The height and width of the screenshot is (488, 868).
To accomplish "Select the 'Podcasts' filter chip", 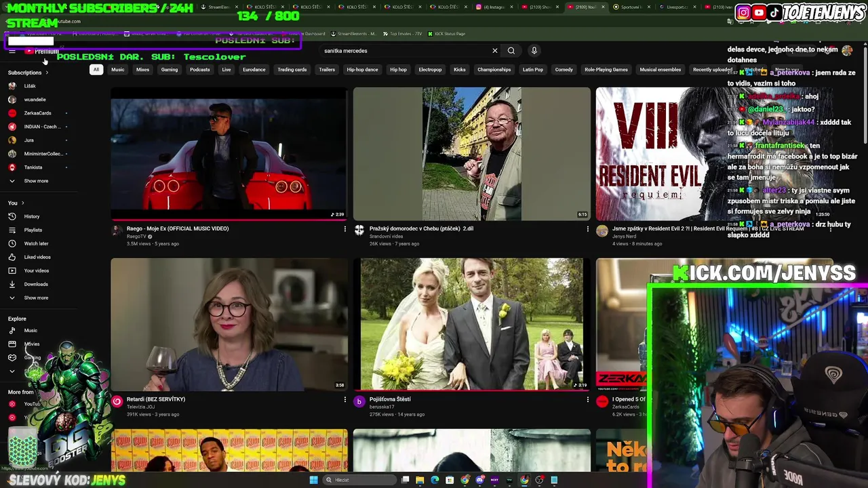I will [200, 70].
